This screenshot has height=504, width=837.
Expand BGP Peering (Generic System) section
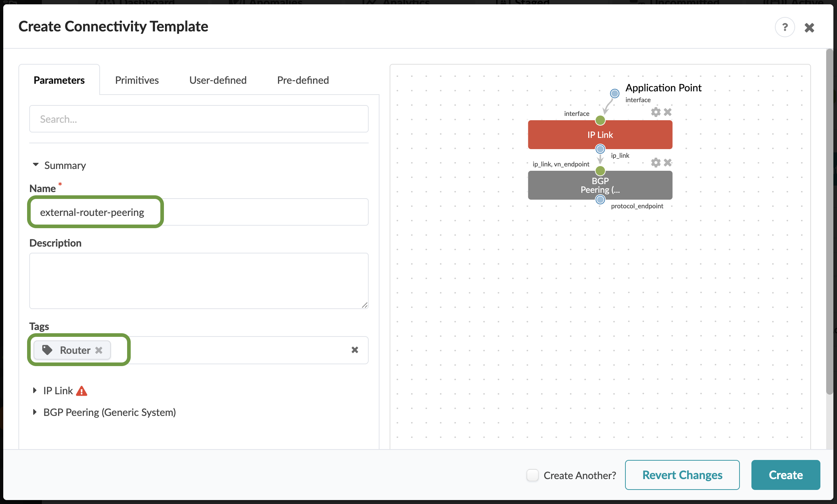click(x=35, y=412)
